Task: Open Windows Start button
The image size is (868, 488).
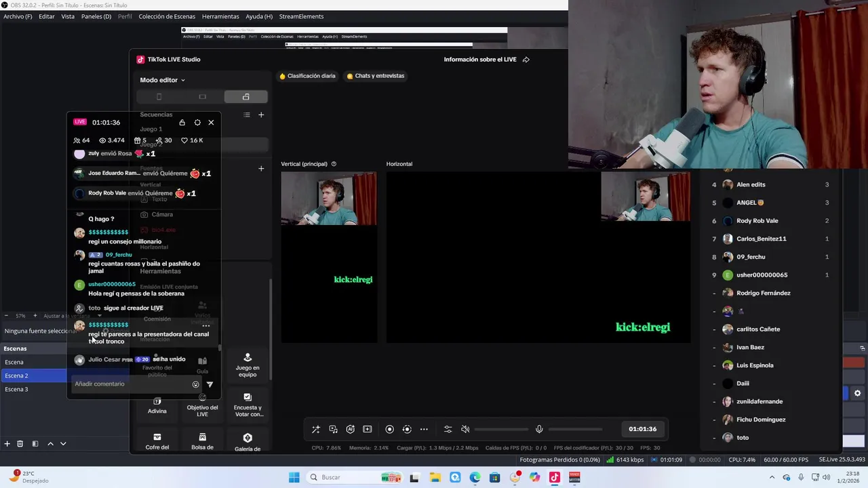Action: click(x=294, y=478)
